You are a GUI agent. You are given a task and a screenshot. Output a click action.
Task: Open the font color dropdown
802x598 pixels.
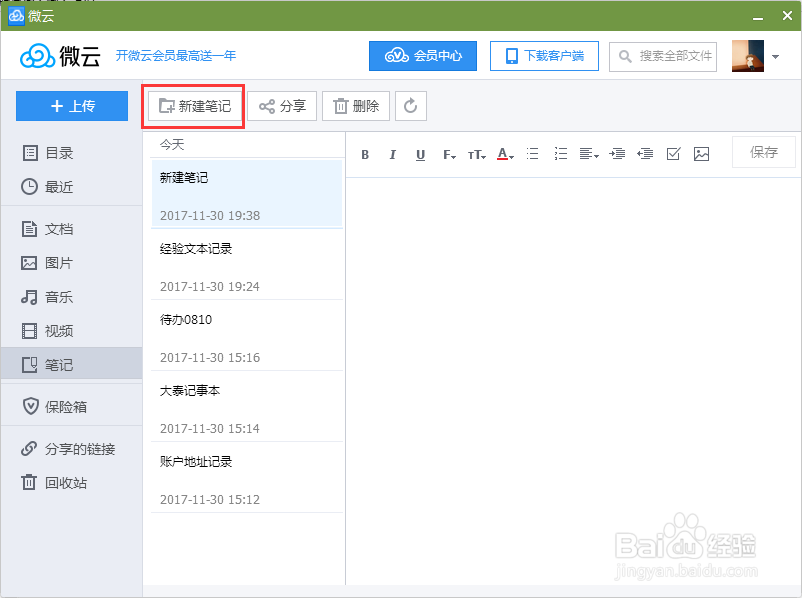pyautogui.click(x=505, y=154)
